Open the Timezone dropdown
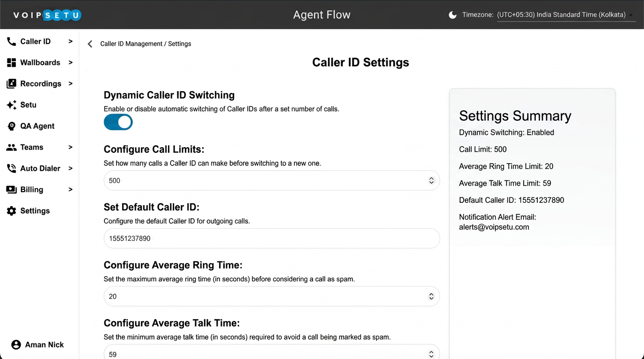644x359 pixels. coord(566,15)
